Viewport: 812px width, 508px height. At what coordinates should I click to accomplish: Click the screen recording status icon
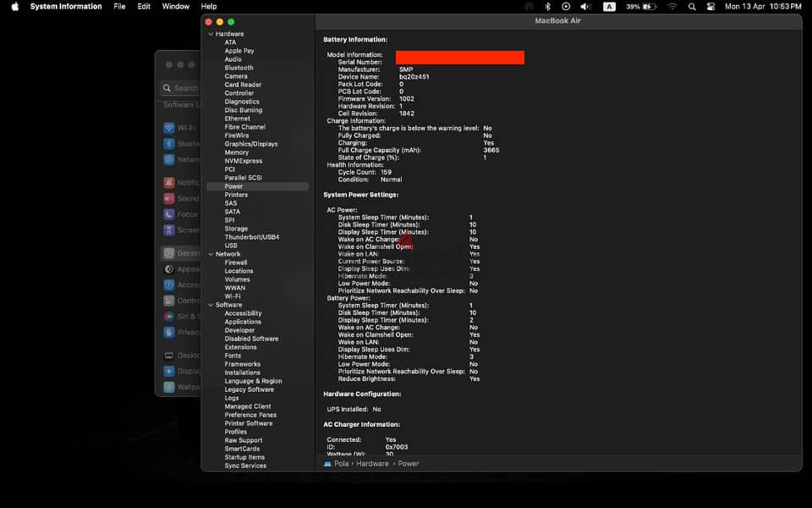click(566, 6)
